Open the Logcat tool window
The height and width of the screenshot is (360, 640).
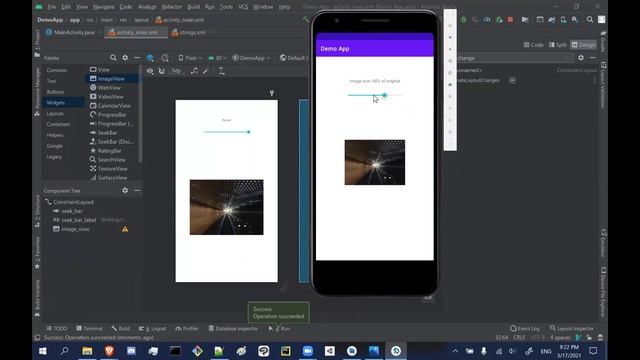coord(153,329)
